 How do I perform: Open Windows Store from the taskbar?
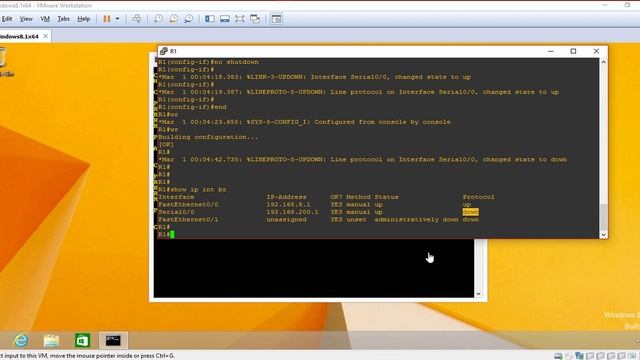[82, 340]
